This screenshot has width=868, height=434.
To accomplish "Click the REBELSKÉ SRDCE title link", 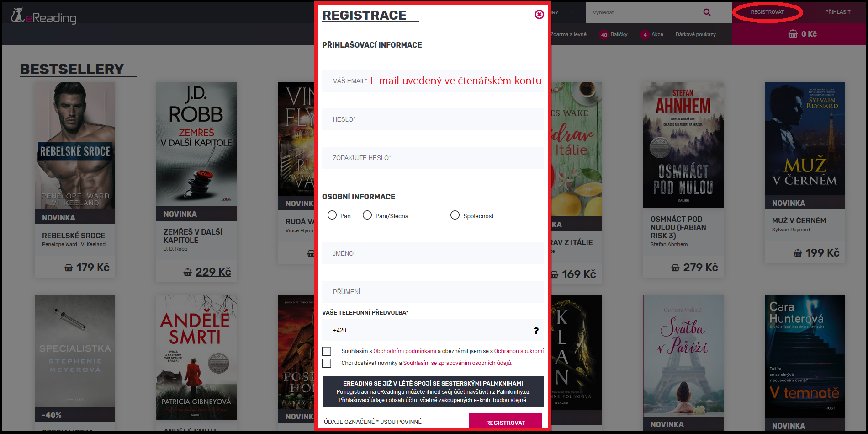I will (x=74, y=236).
